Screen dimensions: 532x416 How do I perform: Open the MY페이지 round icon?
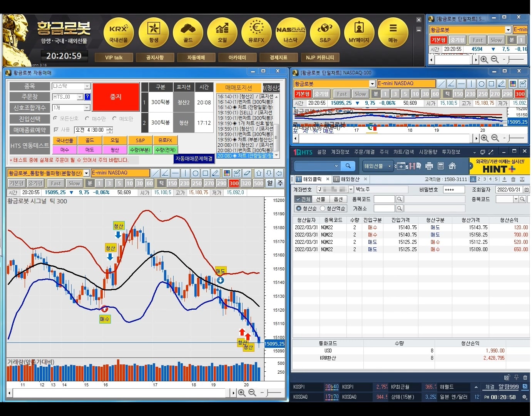click(359, 32)
